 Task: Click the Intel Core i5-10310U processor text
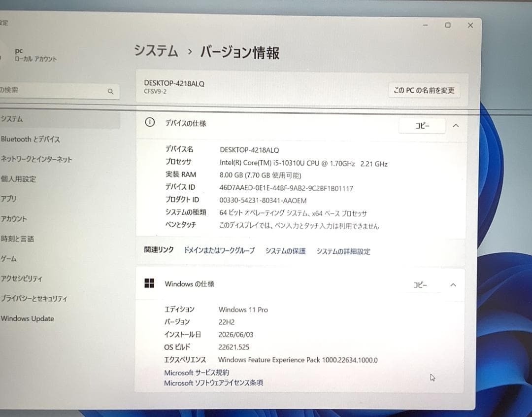303,163
